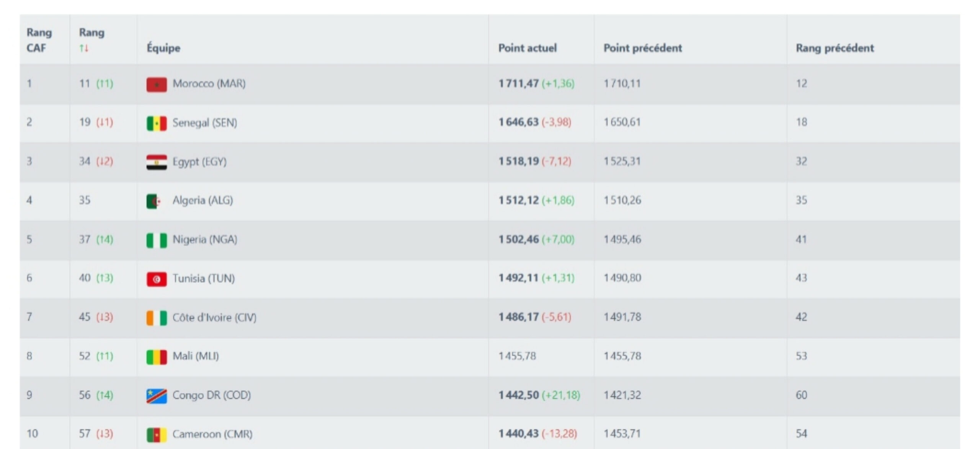Viewport: 980px width, 449px height.
Task: Sort using the Rang up-down arrows
Action: 84,48
